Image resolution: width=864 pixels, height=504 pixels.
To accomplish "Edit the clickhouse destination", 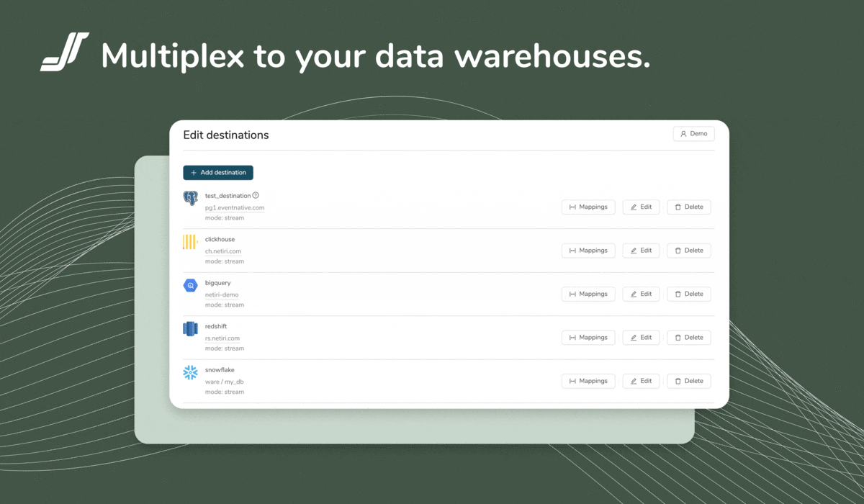I will 641,251.
